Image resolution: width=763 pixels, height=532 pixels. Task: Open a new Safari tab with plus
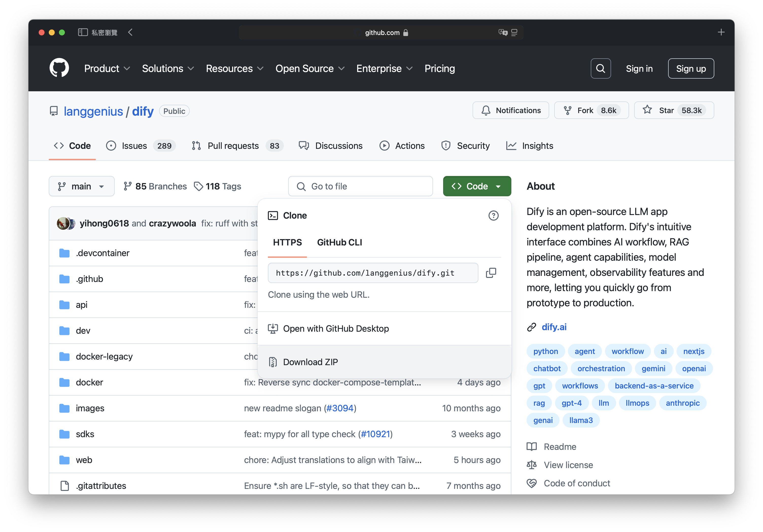point(721,32)
